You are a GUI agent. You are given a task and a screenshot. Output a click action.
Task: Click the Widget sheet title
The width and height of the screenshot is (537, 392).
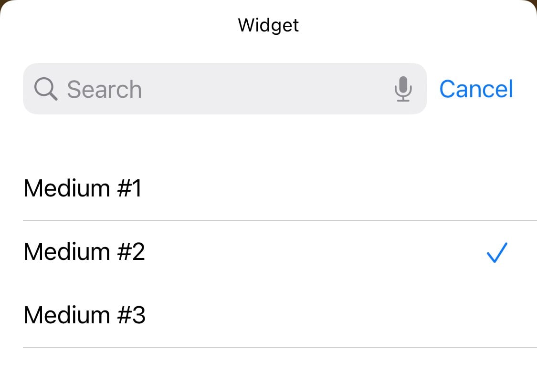(268, 25)
